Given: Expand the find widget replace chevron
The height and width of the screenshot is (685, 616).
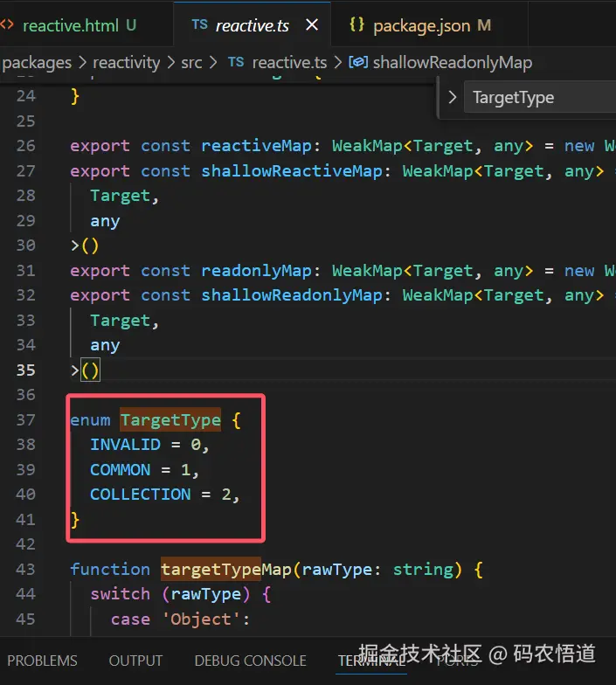Looking at the screenshot, I should click(453, 97).
